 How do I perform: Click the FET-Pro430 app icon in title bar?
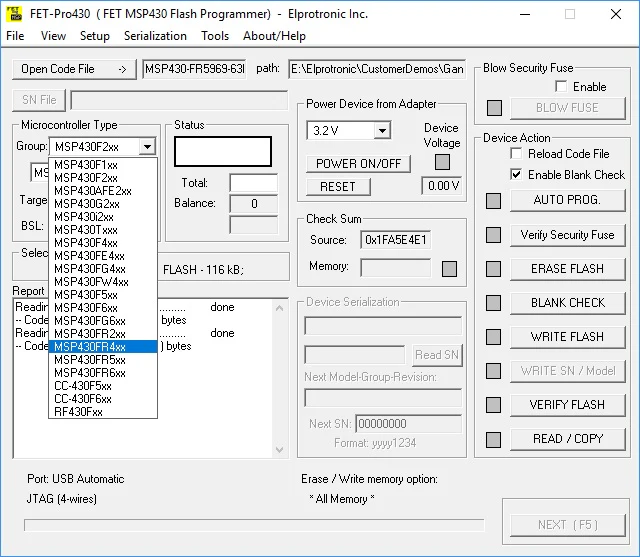click(16, 14)
